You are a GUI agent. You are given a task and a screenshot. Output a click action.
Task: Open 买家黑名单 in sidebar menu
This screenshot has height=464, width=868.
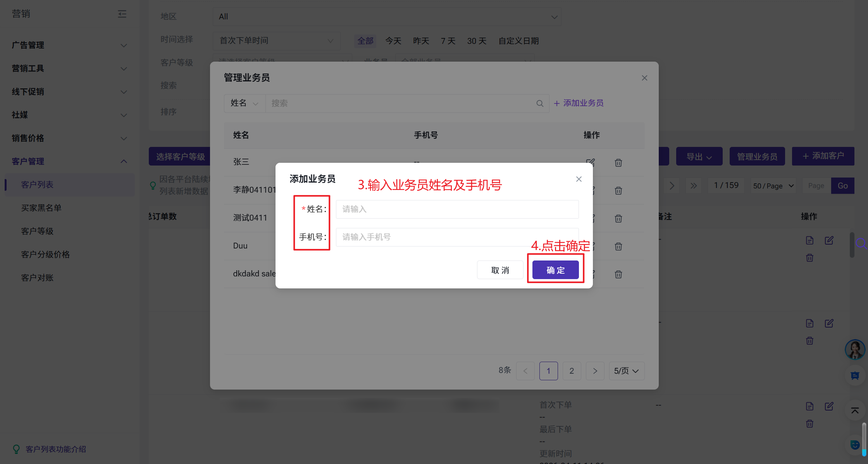(41, 208)
